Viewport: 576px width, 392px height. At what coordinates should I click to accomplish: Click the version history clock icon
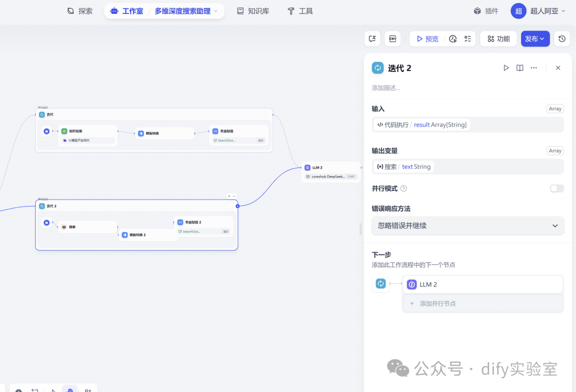562,38
